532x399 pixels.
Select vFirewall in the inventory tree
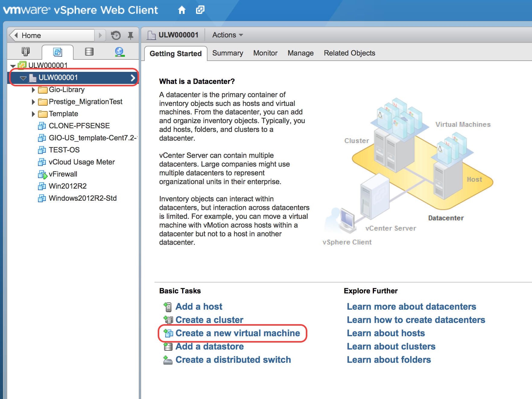(x=63, y=174)
